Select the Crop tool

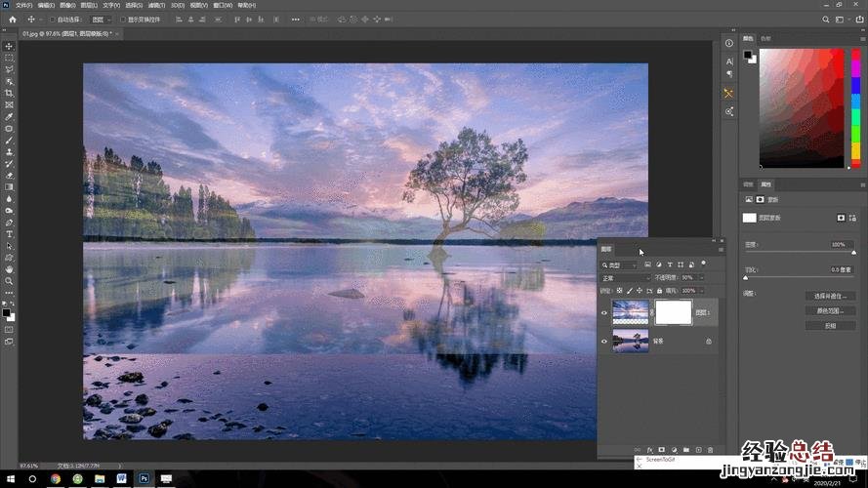pyautogui.click(x=10, y=93)
